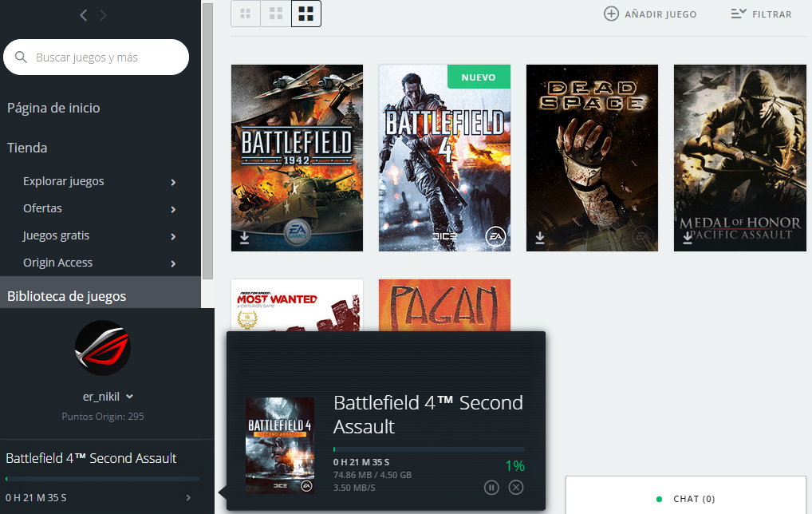The height and width of the screenshot is (514, 812).
Task: Click the sidebar download progress bar
Action: [x=103, y=480]
